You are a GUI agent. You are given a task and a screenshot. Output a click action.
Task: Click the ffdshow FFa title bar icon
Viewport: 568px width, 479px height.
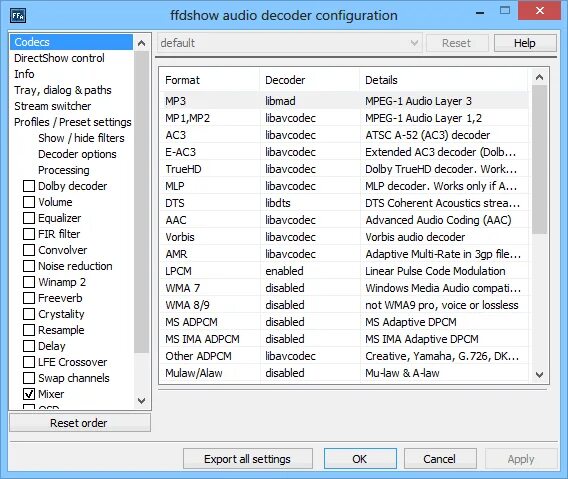coord(18,16)
